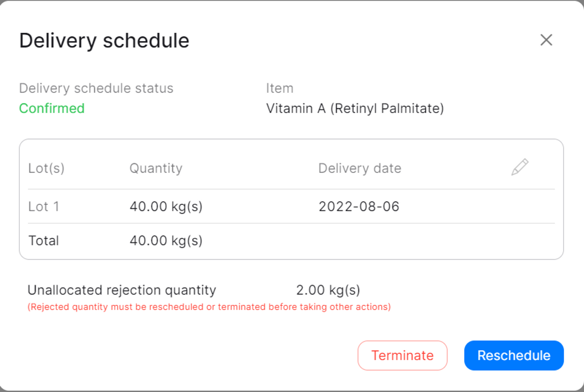Click the Unallocated rejection quantity value

pyautogui.click(x=328, y=290)
